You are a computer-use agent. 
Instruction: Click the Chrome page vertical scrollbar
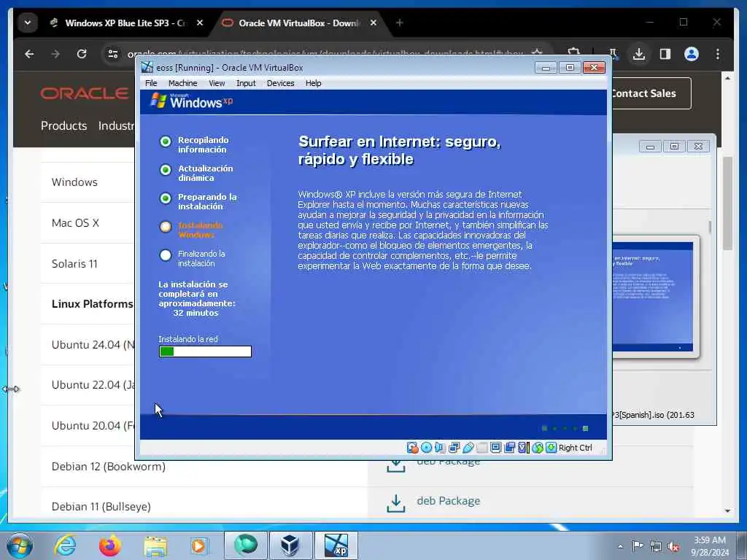point(727,203)
